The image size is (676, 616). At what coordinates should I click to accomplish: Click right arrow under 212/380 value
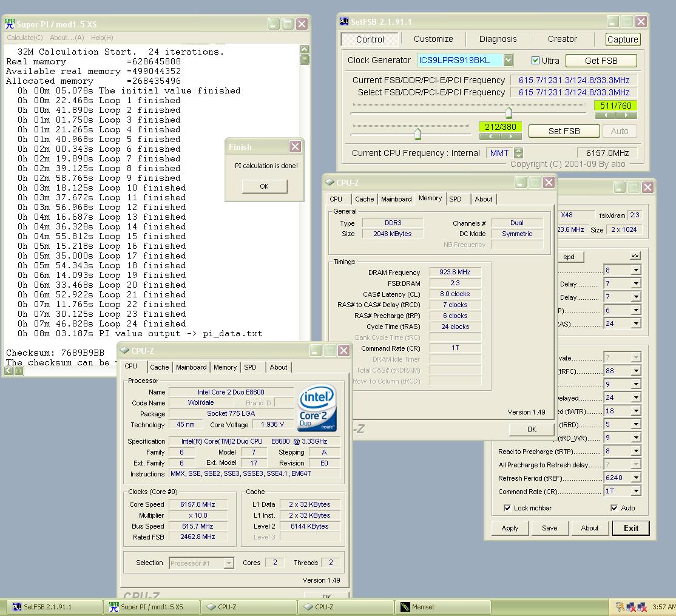click(511, 136)
